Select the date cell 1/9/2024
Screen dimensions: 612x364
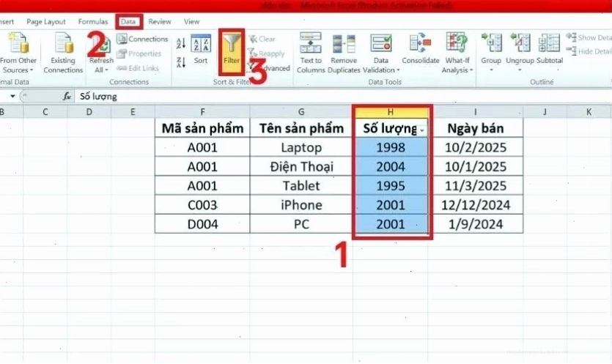click(475, 224)
